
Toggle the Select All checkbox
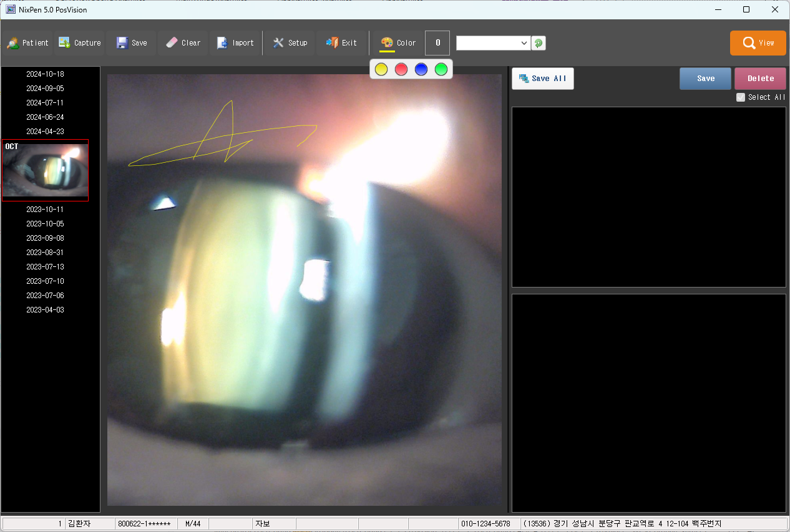[741, 97]
